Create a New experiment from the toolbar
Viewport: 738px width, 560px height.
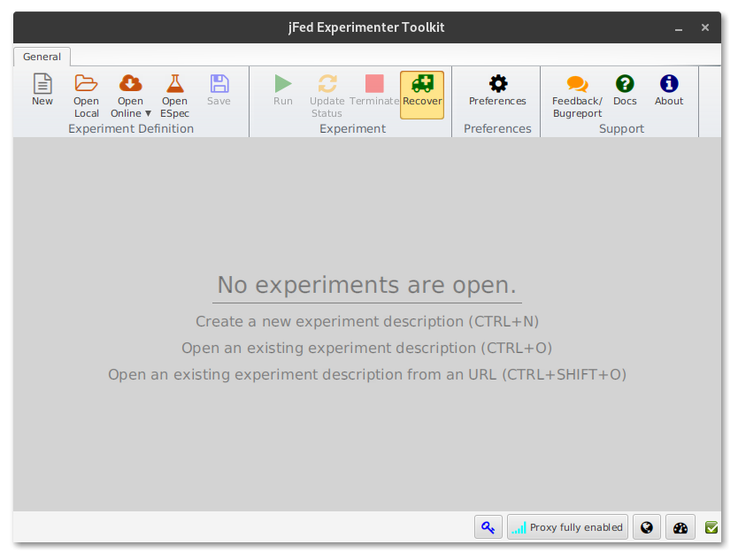[42, 89]
